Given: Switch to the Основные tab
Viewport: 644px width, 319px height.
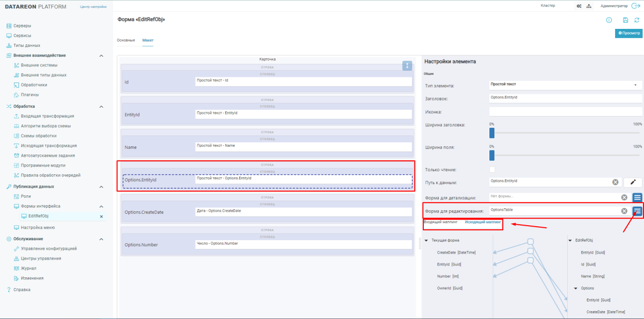Looking at the screenshot, I should point(126,40).
